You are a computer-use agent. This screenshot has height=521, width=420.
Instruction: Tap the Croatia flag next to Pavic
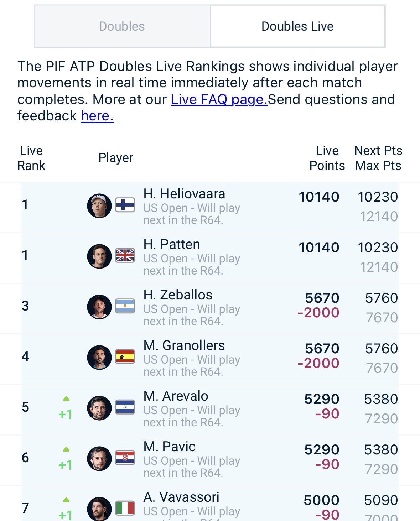[x=125, y=458]
